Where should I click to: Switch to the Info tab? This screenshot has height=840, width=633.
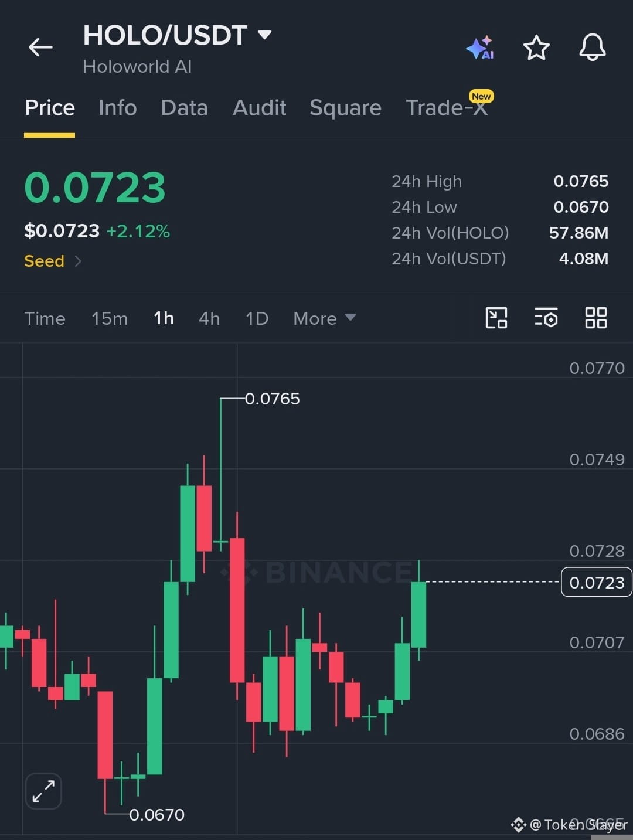click(x=118, y=108)
